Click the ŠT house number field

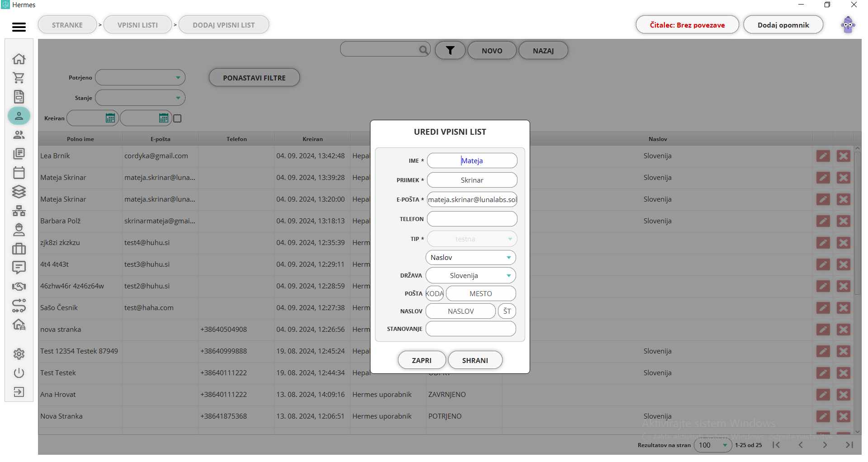[x=507, y=311]
